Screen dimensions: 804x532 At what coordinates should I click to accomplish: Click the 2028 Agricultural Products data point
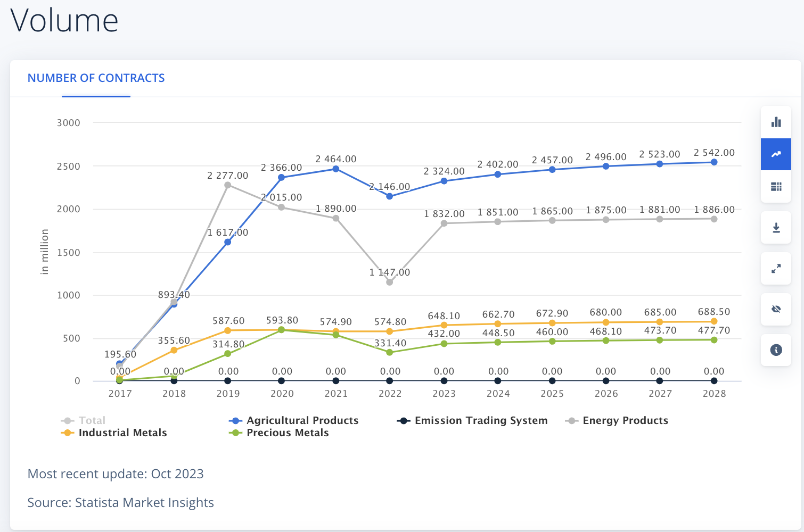click(714, 162)
